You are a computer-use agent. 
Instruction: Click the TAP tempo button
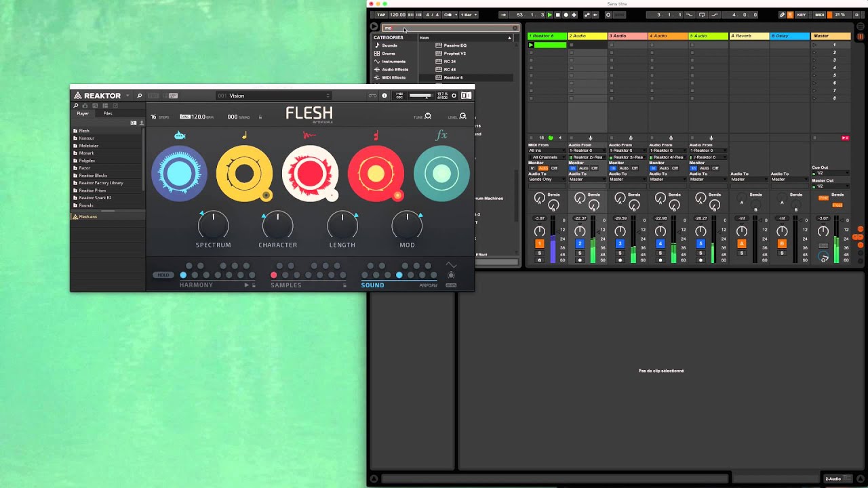pyautogui.click(x=380, y=14)
